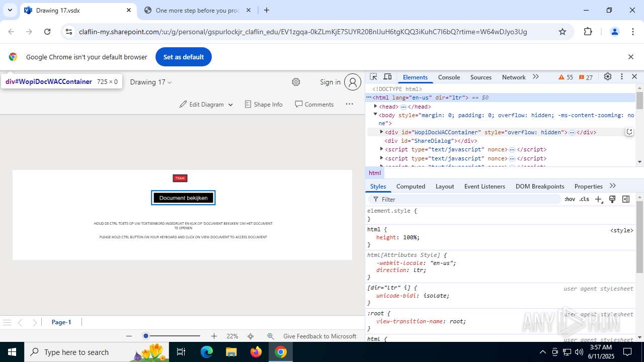Toggle the :hov element state button

(570, 199)
